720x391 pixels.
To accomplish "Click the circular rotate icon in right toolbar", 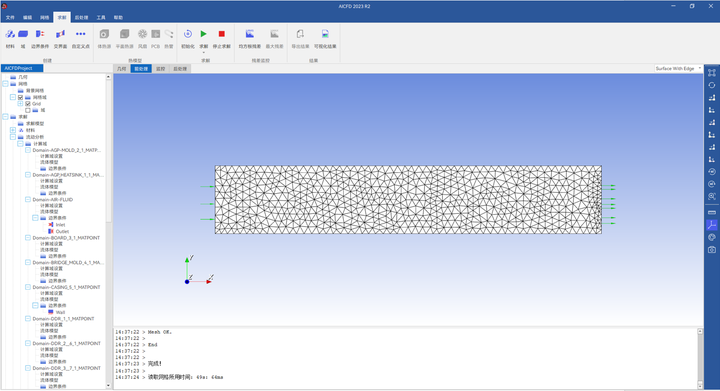I will (712, 85).
